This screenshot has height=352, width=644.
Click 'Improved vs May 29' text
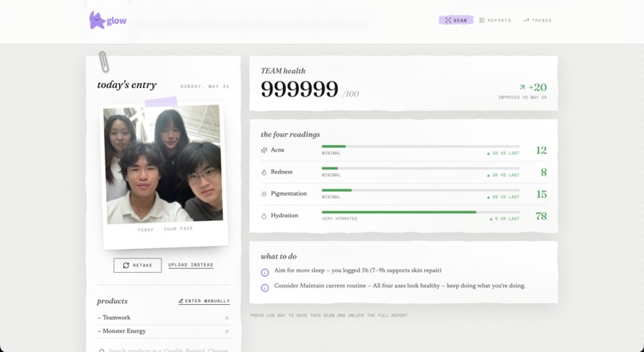(x=522, y=97)
